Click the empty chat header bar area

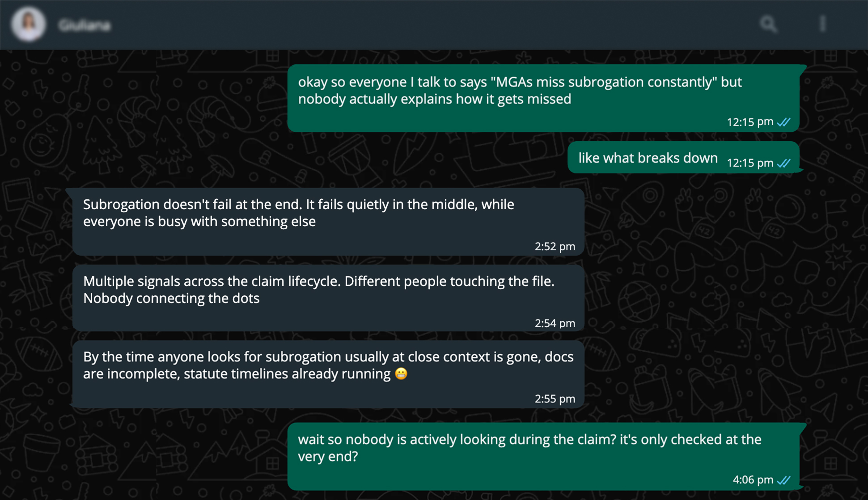coord(425,25)
